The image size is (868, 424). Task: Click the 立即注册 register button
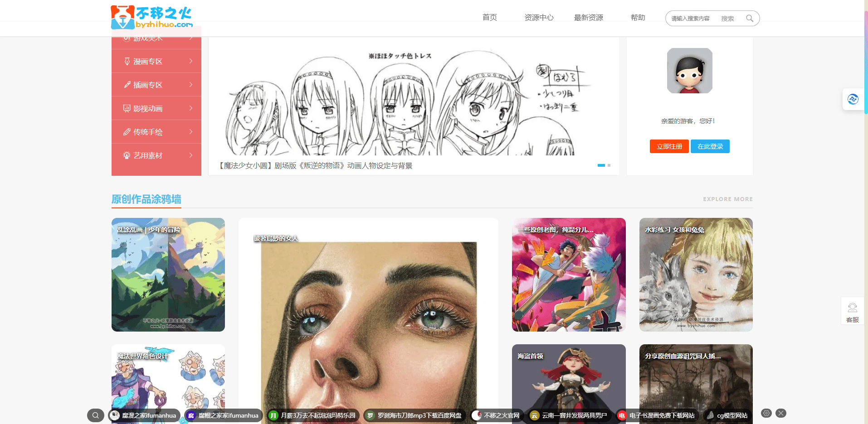tap(669, 146)
